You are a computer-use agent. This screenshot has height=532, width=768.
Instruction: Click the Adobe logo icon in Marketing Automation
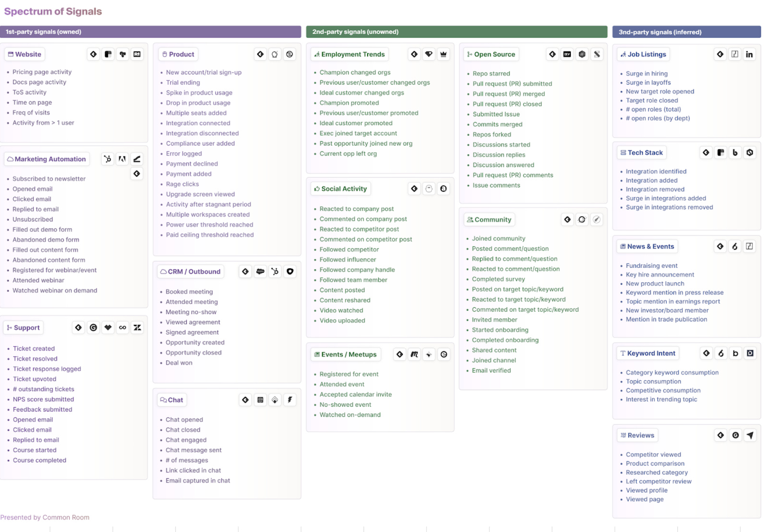[122, 159]
